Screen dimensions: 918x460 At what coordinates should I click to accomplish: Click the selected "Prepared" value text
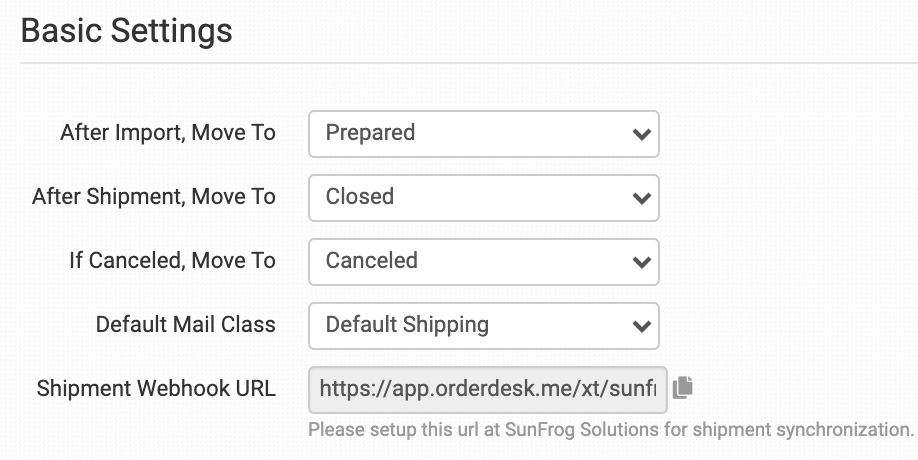(370, 133)
